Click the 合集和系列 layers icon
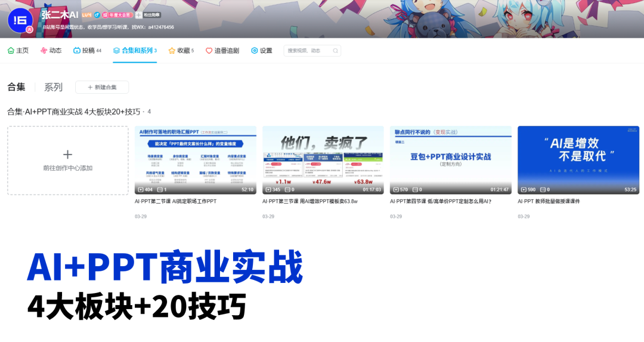 tap(116, 51)
